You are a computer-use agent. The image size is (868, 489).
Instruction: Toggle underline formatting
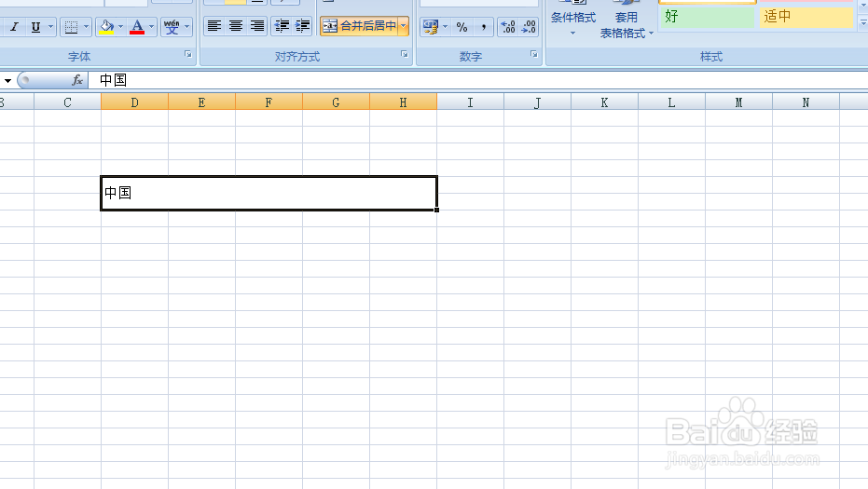click(35, 27)
